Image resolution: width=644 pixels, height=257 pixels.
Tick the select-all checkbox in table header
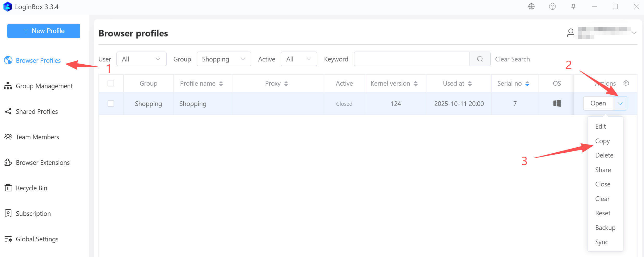[111, 83]
